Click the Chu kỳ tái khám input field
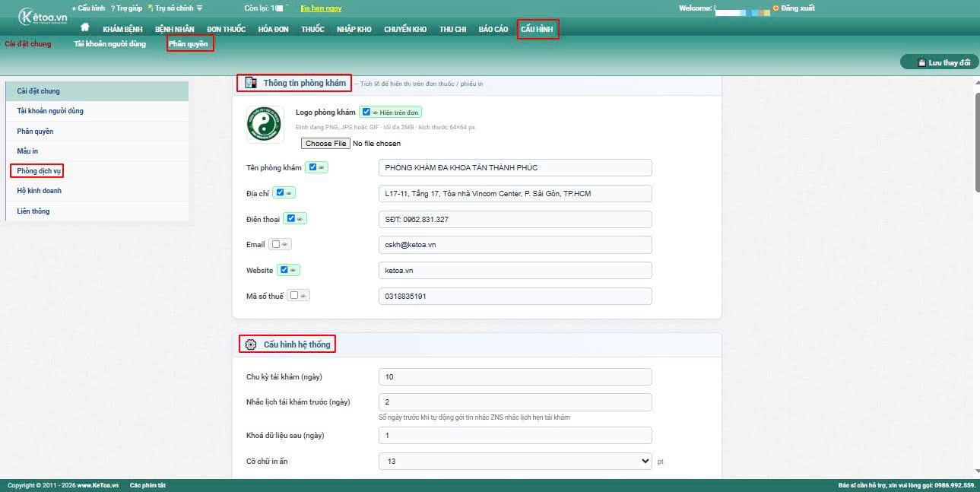 coord(515,376)
